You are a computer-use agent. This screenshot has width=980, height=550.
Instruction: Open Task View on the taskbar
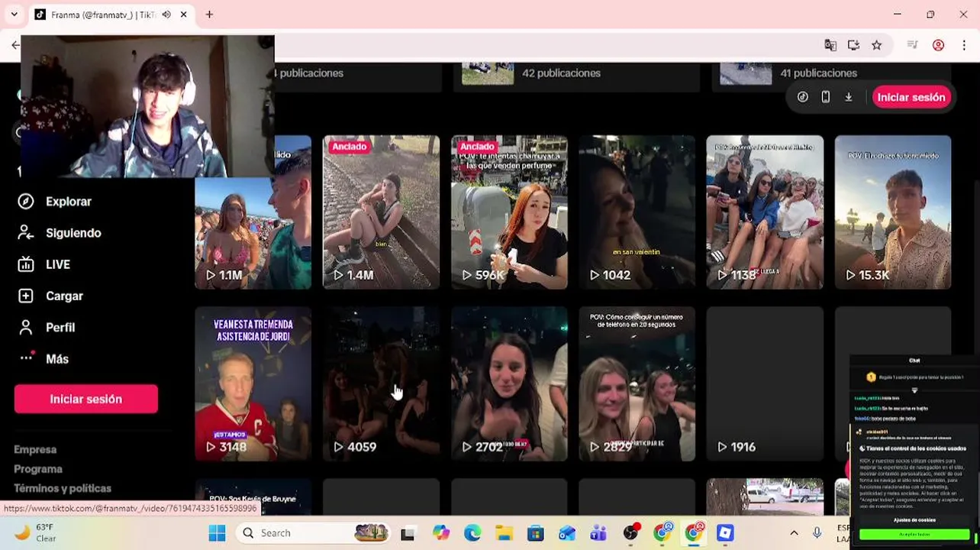[408, 532]
